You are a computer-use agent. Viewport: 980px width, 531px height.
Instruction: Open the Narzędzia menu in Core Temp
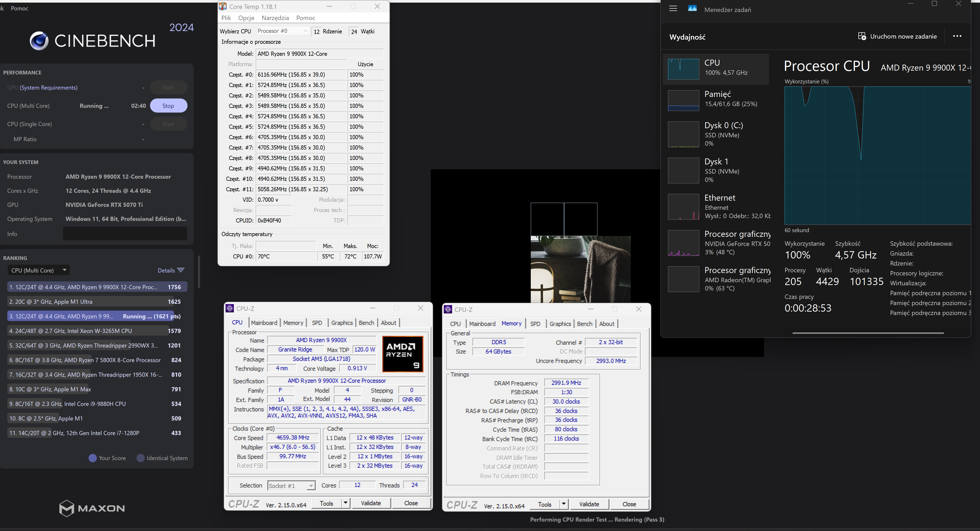click(275, 18)
